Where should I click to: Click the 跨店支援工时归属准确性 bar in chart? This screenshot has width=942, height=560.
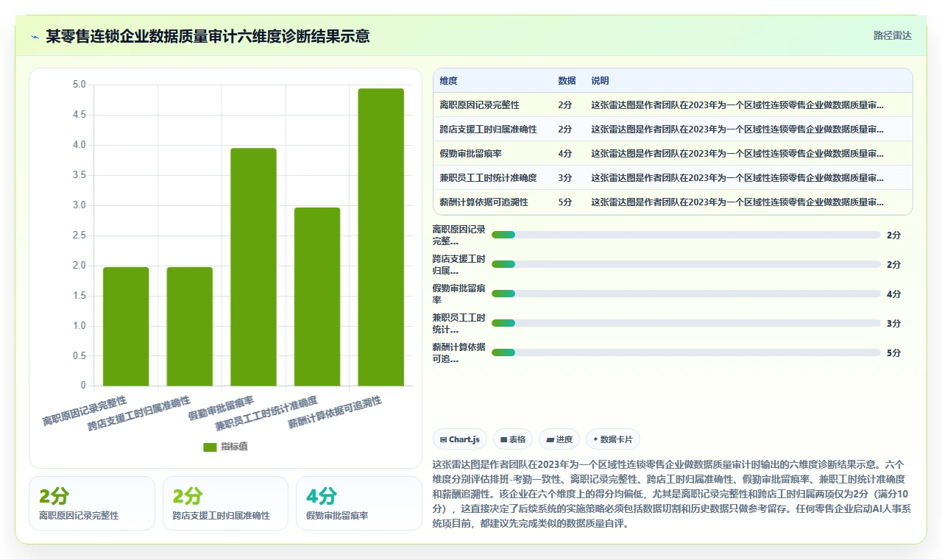(190, 326)
